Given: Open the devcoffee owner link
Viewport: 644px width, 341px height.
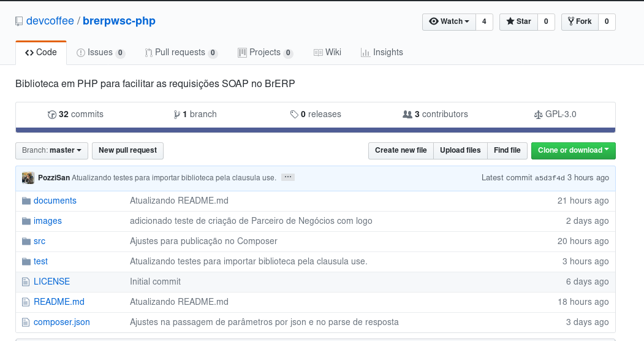Looking at the screenshot, I should click(x=50, y=21).
